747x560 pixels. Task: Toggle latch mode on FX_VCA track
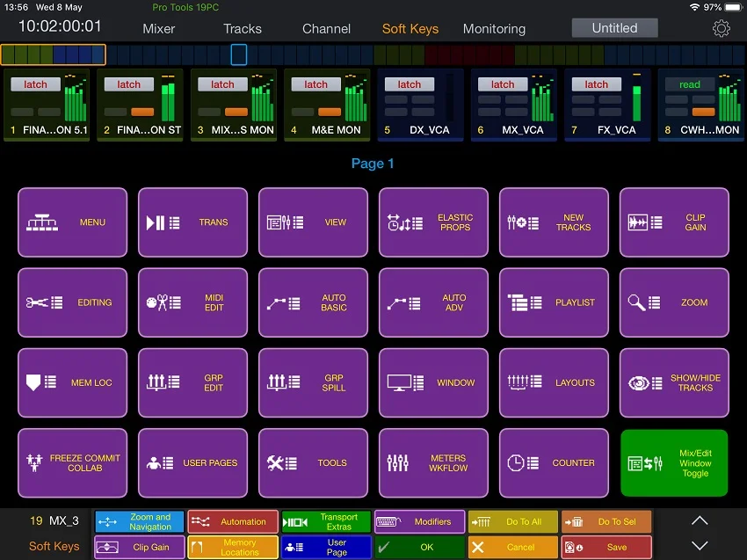(596, 84)
